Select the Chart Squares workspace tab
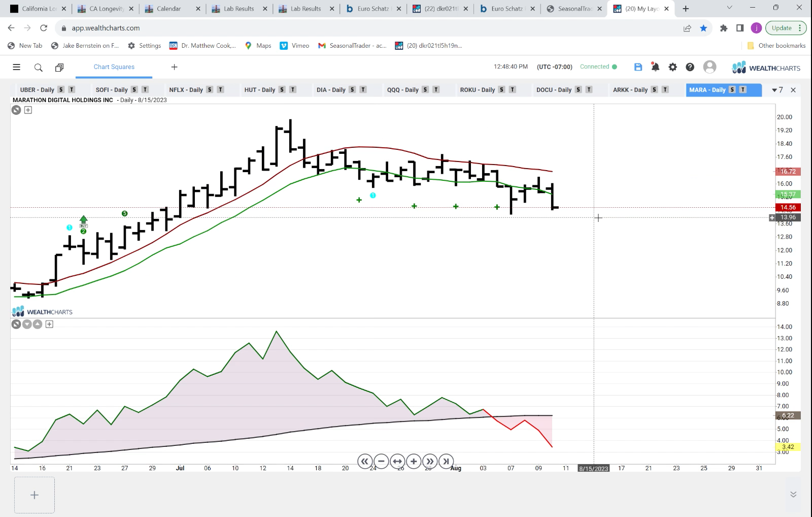Image resolution: width=812 pixels, height=517 pixels. pyautogui.click(x=114, y=67)
